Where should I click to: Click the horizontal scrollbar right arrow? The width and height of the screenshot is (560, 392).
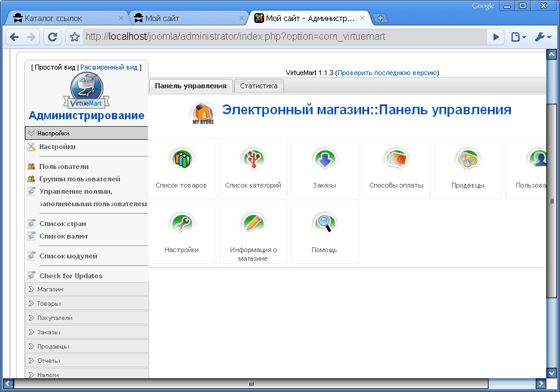click(x=541, y=384)
